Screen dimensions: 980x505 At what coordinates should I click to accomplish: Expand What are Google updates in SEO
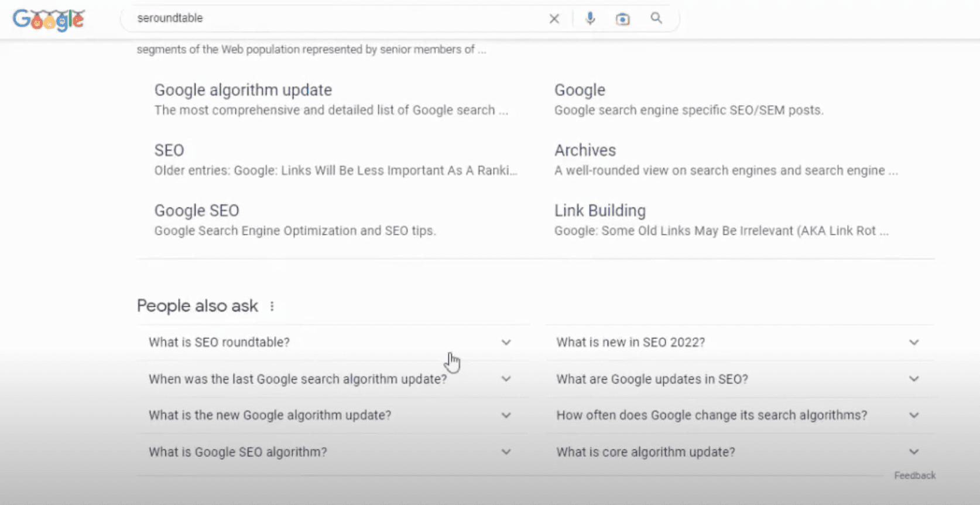point(740,379)
